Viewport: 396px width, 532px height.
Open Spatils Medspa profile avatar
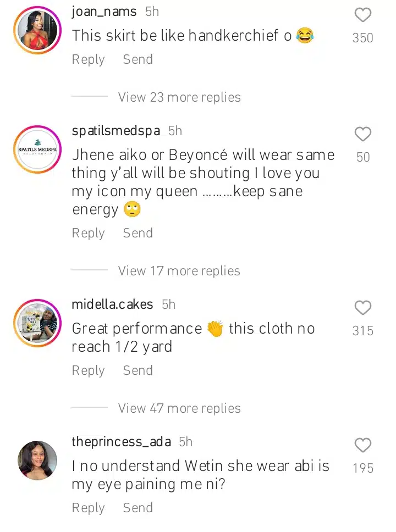(x=37, y=149)
